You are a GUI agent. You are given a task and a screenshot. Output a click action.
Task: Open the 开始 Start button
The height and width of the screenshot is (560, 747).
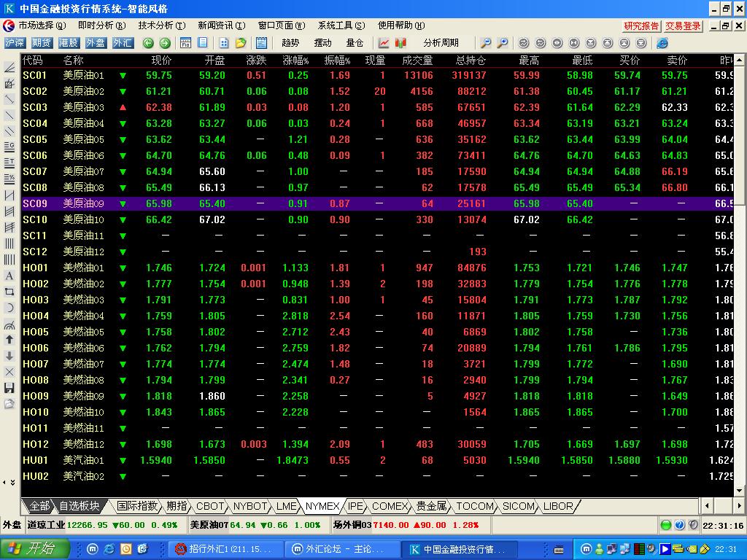click(34, 549)
